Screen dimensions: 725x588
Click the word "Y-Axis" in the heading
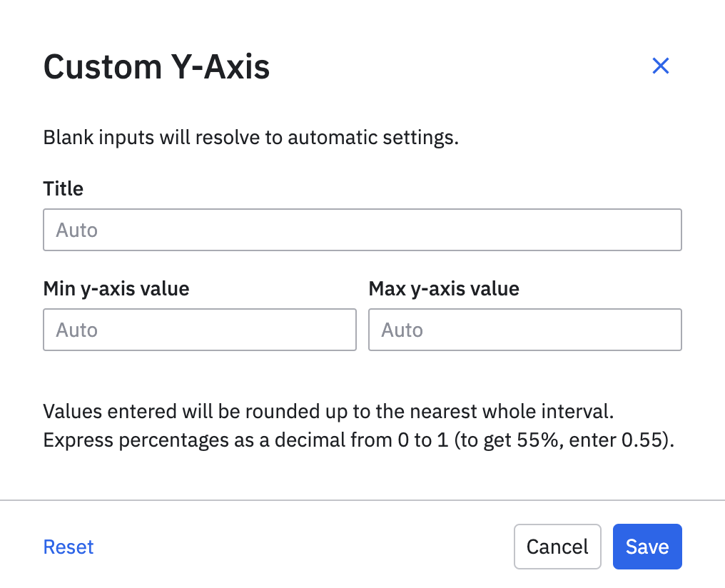tap(220, 67)
